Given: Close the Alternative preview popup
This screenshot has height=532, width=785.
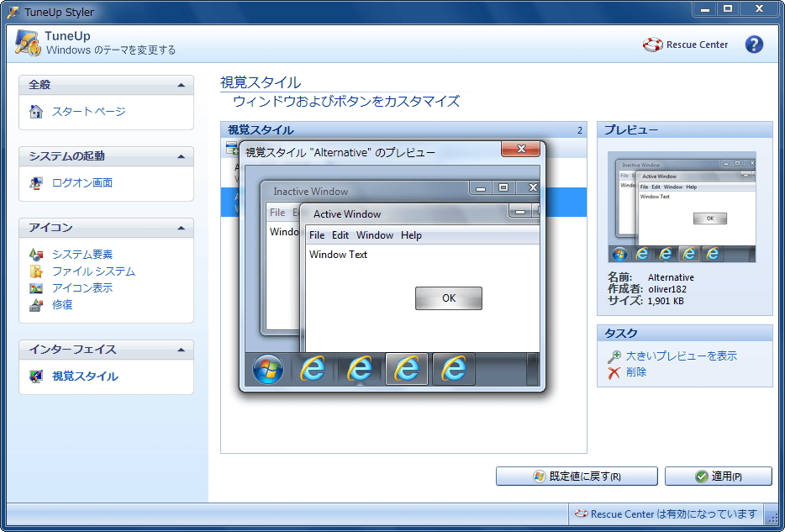Looking at the screenshot, I should click(520, 149).
